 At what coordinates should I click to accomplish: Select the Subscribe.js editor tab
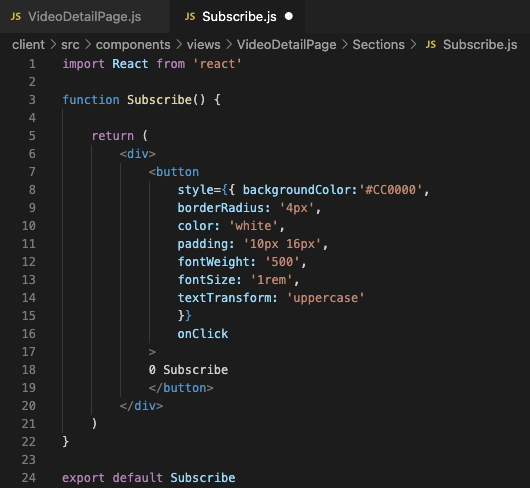tap(237, 17)
